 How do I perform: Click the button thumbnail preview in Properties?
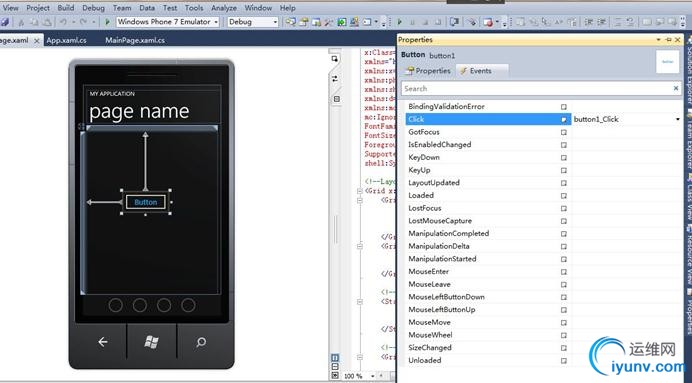click(667, 62)
